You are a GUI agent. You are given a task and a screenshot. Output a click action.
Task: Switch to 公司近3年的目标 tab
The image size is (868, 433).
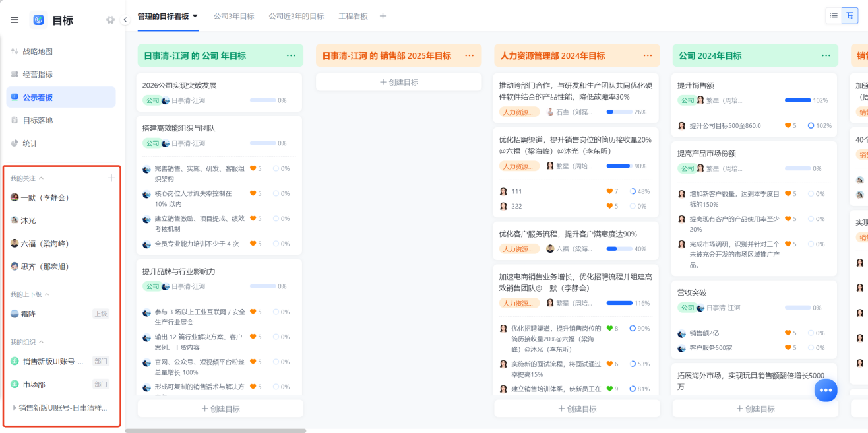tap(296, 16)
